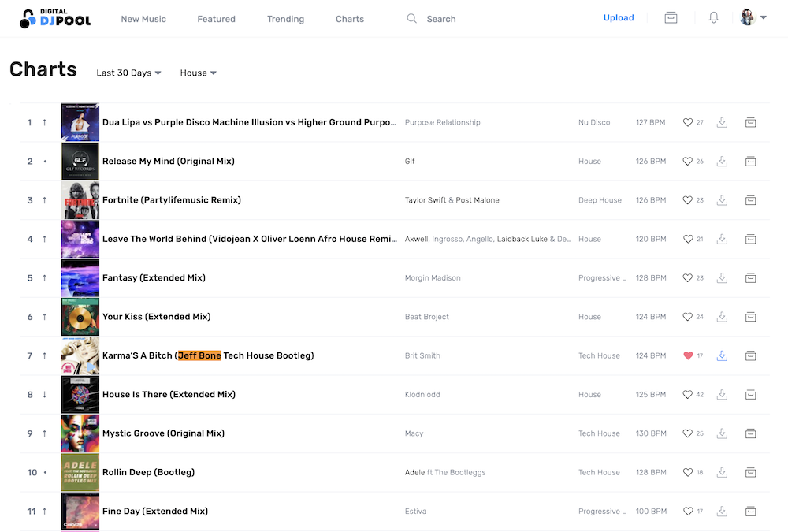Open the Last 30 Days dropdown
Viewport: 788px width, 532px height.
point(128,73)
